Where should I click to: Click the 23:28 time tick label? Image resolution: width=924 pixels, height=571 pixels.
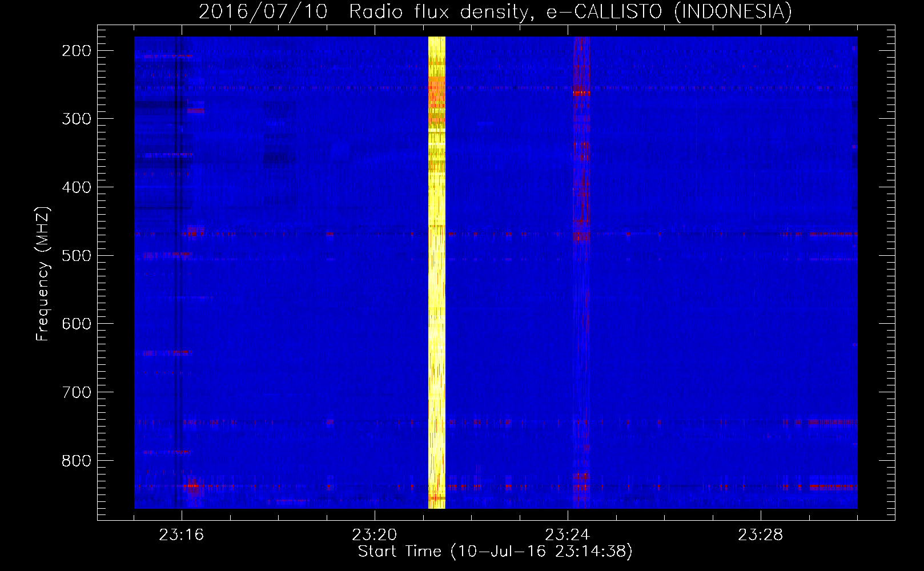761,535
